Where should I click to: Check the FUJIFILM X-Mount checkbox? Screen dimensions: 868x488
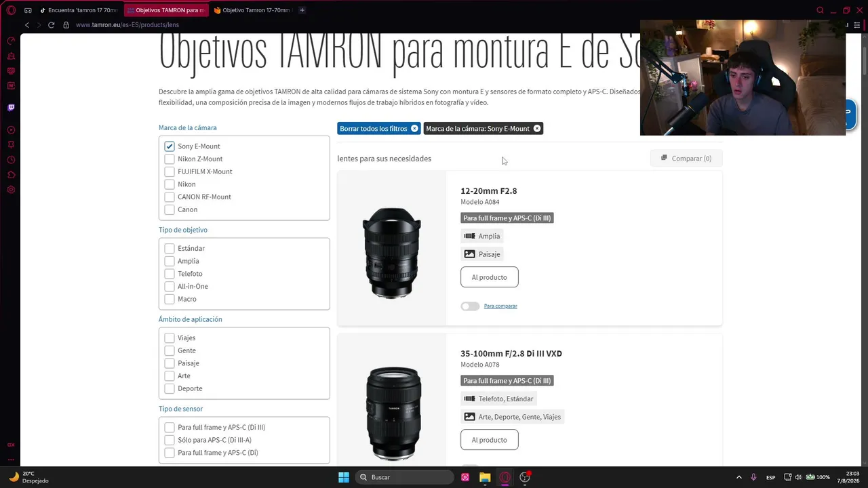click(170, 171)
